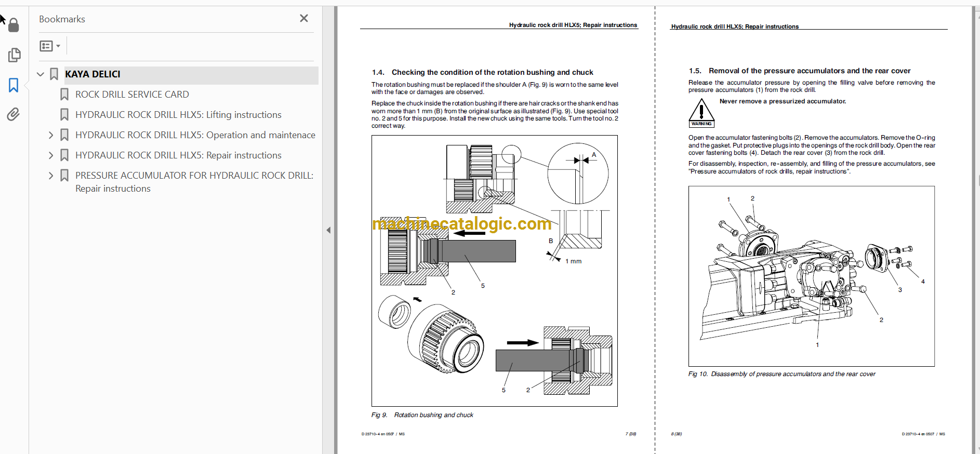Close the Bookmarks panel
The image size is (980, 454).
pyautogui.click(x=304, y=19)
